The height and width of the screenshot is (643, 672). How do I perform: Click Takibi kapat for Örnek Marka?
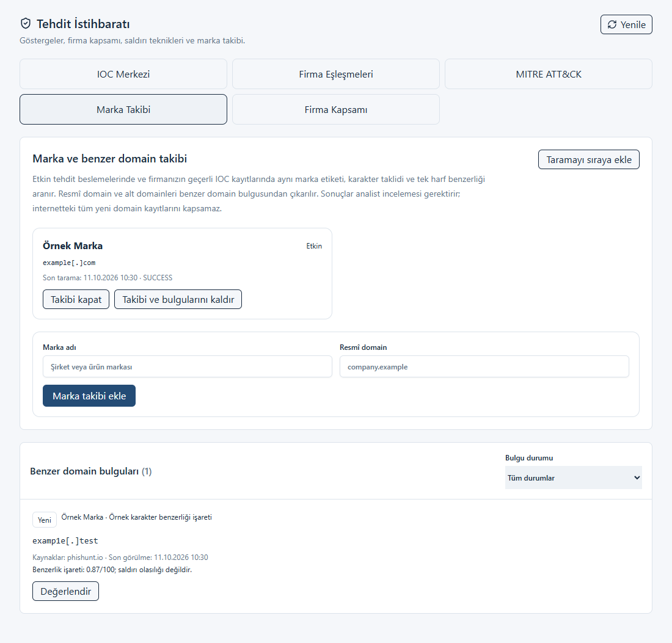coord(76,299)
